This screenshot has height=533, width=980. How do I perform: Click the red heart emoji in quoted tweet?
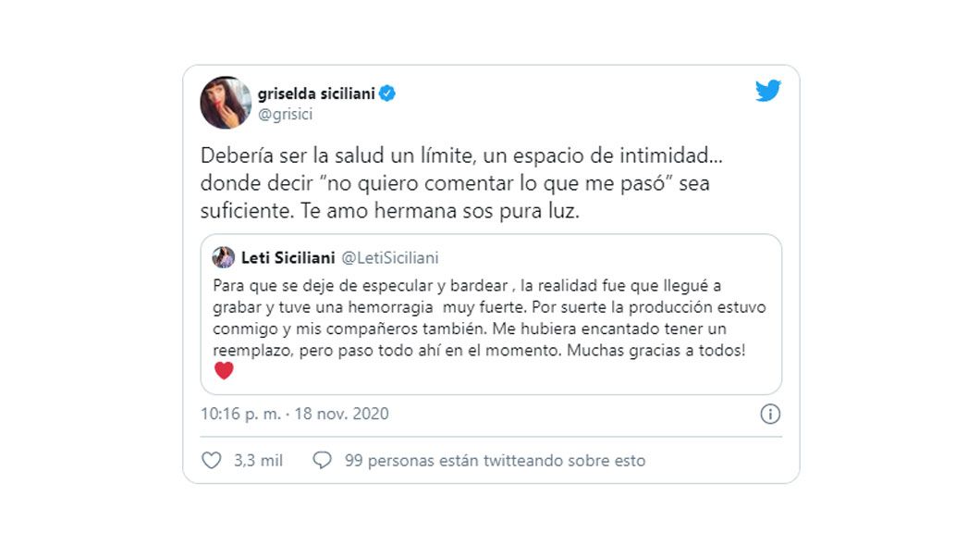coord(224,371)
